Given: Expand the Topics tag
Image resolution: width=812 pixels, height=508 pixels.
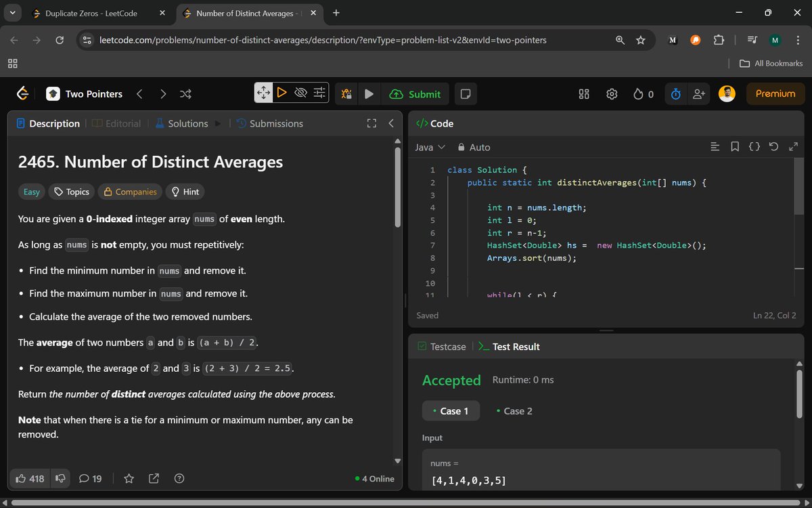Looking at the screenshot, I should [x=72, y=192].
